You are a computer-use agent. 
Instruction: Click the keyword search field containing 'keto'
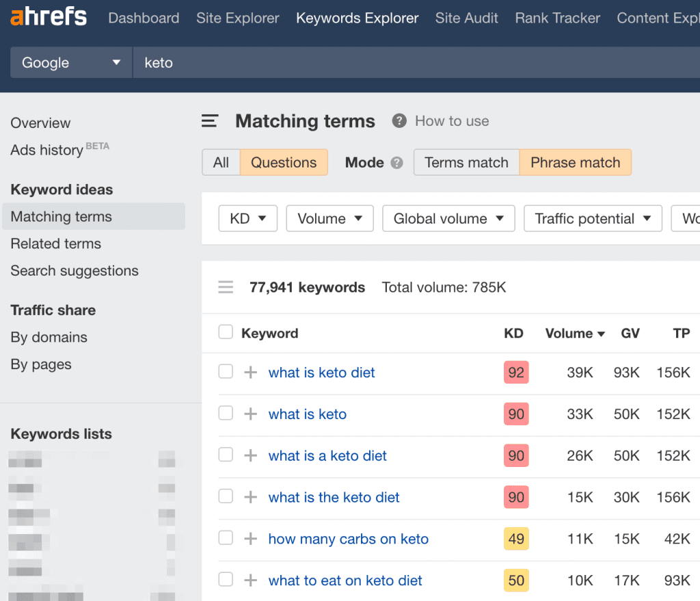coord(410,63)
